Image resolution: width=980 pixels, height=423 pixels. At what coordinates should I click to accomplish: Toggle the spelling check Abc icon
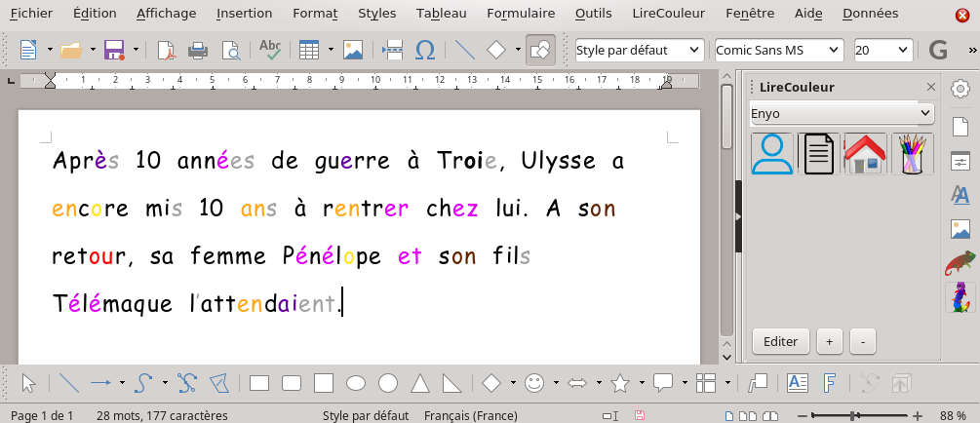(x=270, y=50)
